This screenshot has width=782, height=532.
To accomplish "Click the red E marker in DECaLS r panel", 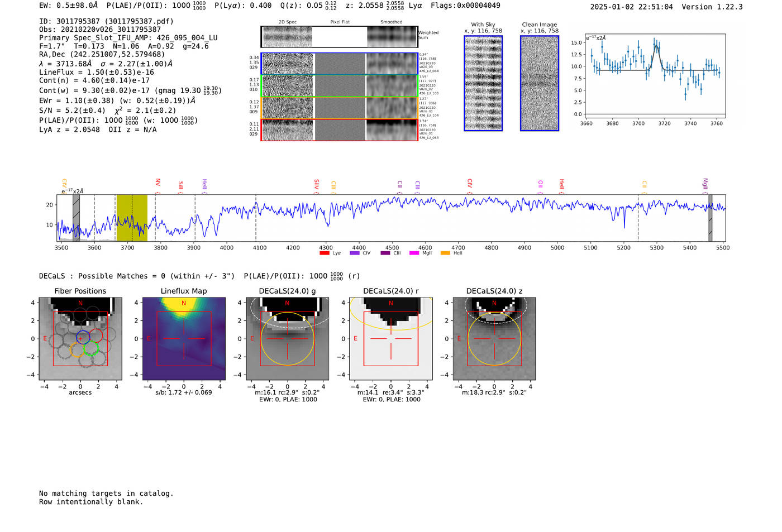I will point(355,338).
